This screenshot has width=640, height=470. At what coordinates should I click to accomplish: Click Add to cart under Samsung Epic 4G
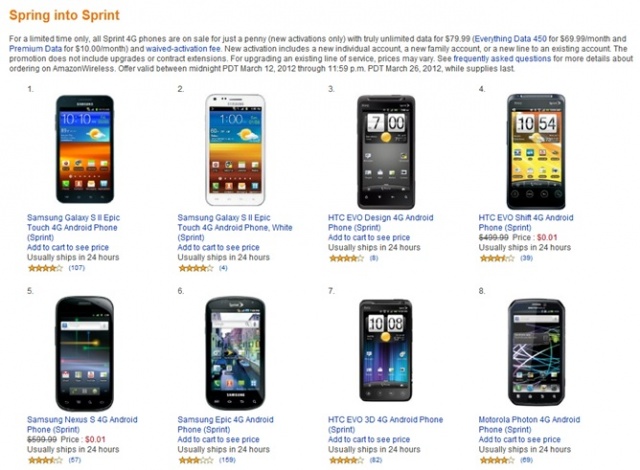click(218, 439)
